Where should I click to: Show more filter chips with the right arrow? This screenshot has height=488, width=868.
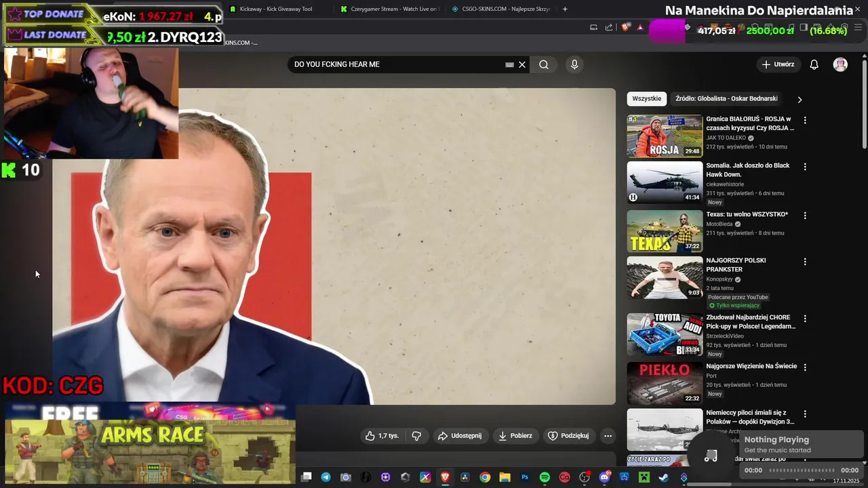coord(800,100)
